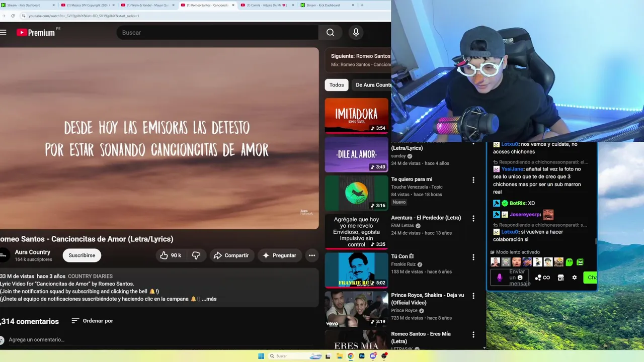Open Te quiero para mi video title
Image resolution: width=644 pixels, height=362 pixels.
412,179
